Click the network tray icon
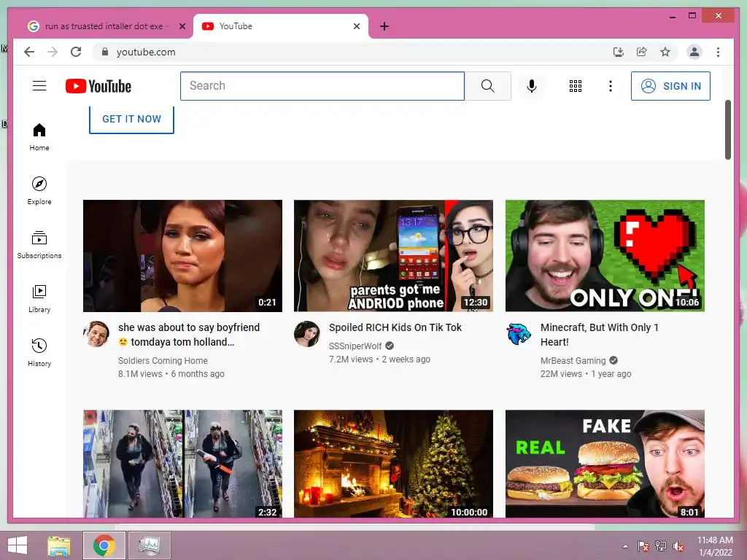747x560 pixels. pyautogui.click(x=661, y=546)
